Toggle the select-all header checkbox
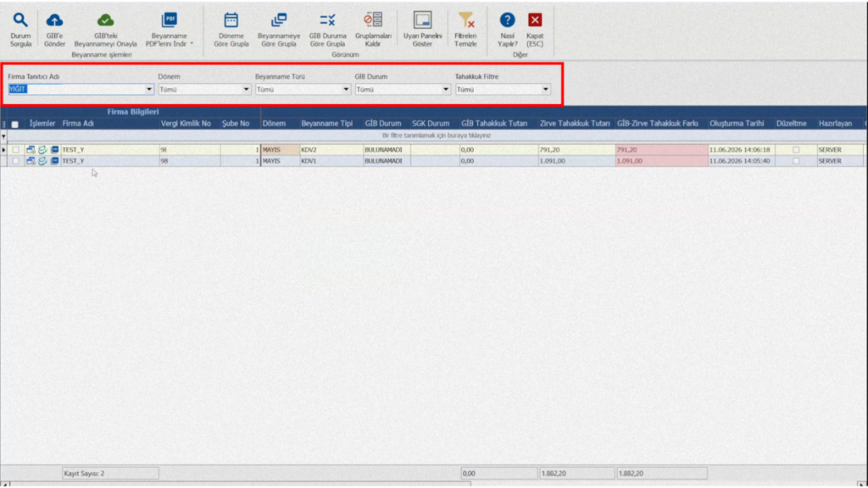 15,124
